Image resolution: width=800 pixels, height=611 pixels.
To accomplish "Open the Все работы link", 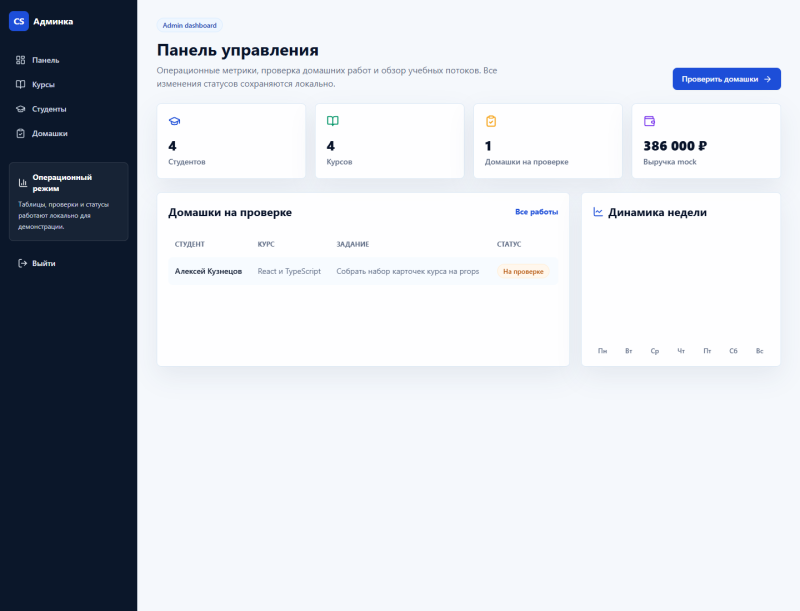I will point(536,212).
